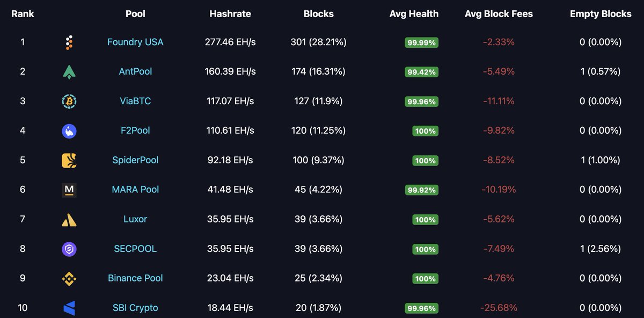Click the 20 (1.87%) blocks cell
644x318 pixels.
pos(318,308)
